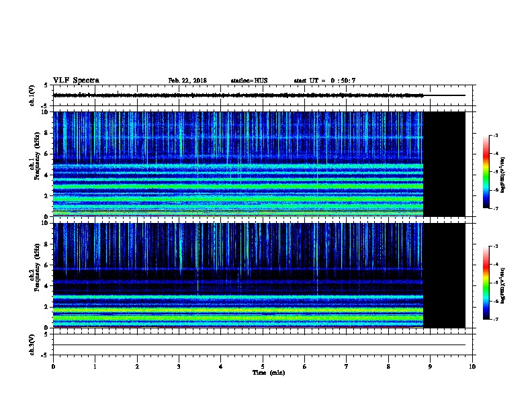Click the "-3" label on ch.1 color bar
Screen dimensions: 532x411
tap(496, 135)
